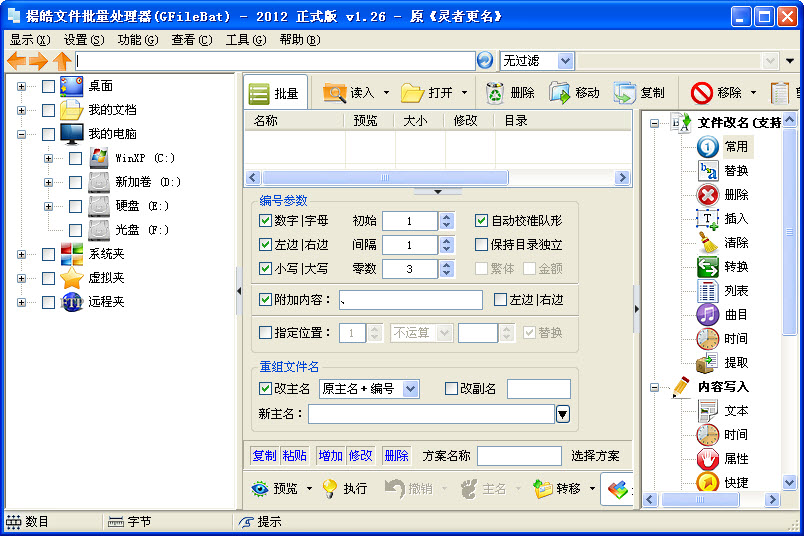The height and width of the screenshot is (536, 804).
Task: Select 提取 (extract) function
Action: 736,363
